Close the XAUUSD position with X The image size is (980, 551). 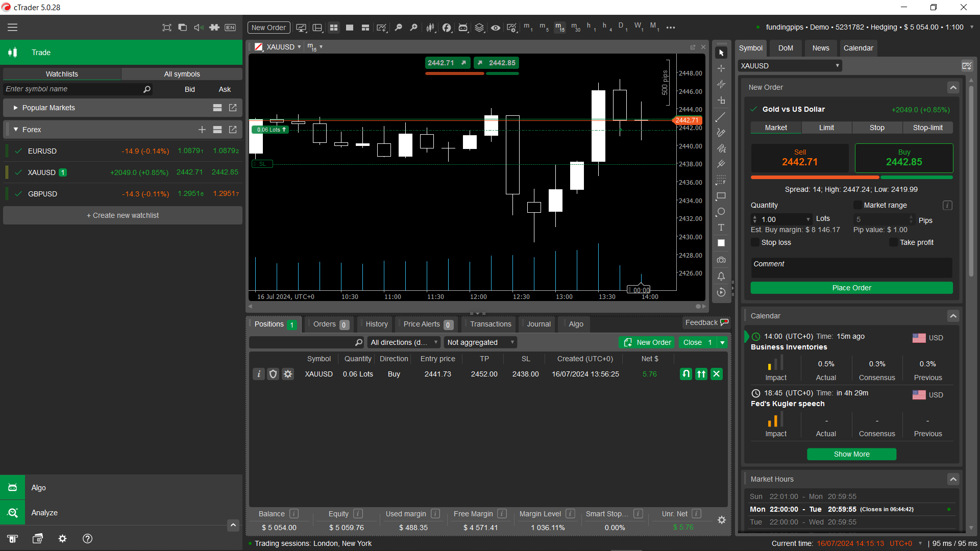(x=717, y=374)
